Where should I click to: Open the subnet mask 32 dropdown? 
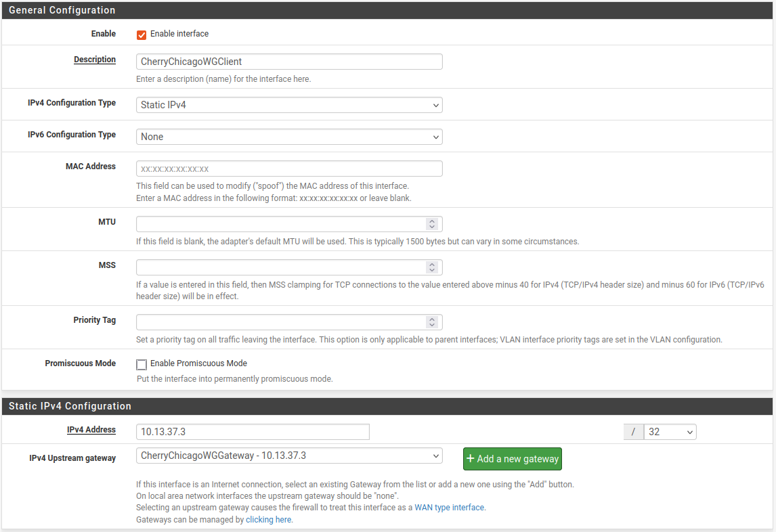(670, 432)
